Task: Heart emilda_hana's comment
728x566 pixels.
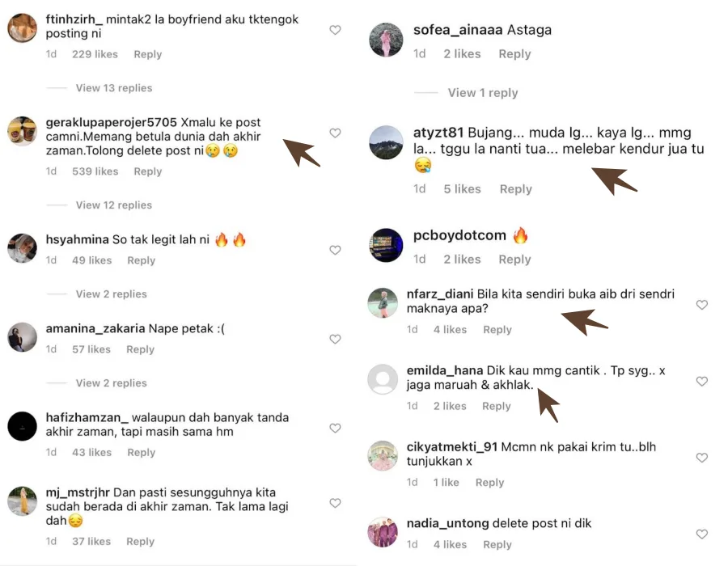Action: point(702,381)
